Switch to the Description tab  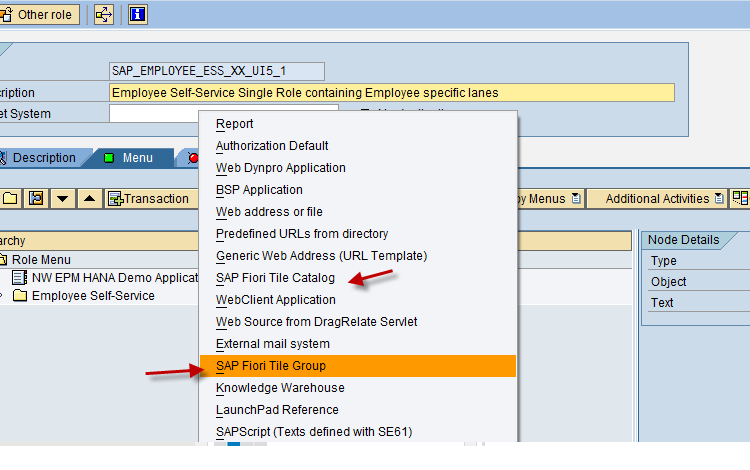(x=44, y=158)
